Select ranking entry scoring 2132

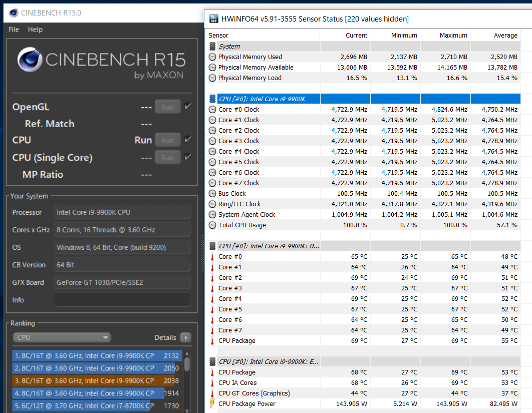(97, 356)
